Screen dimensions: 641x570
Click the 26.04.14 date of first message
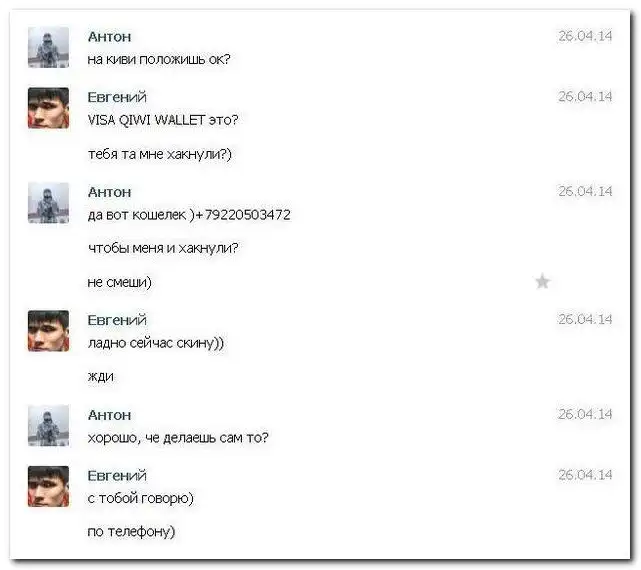[x=585, y=36]
